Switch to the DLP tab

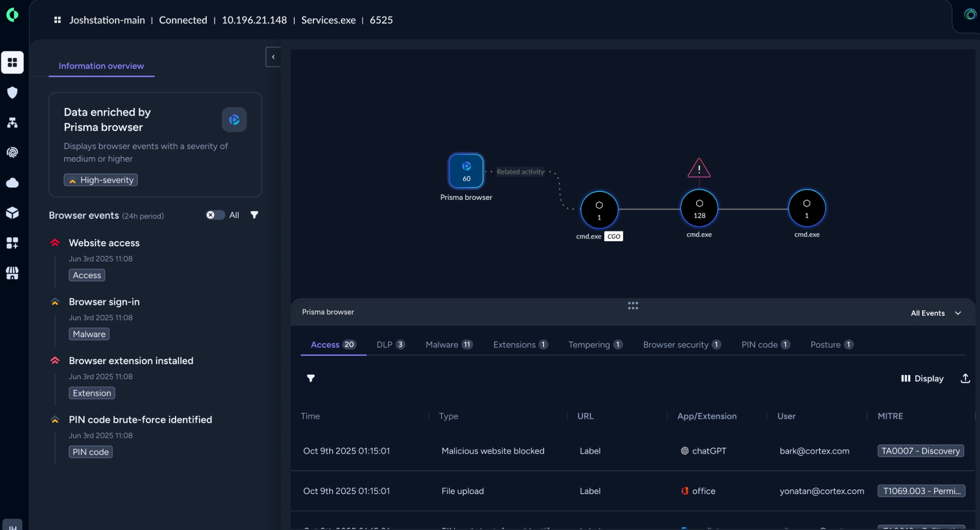tap(390, 344)
